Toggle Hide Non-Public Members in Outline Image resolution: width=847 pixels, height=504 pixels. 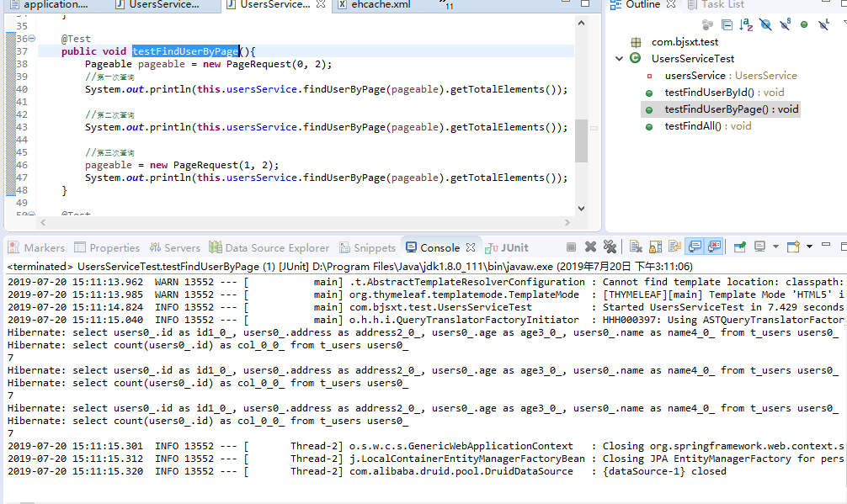coord(804,25)
